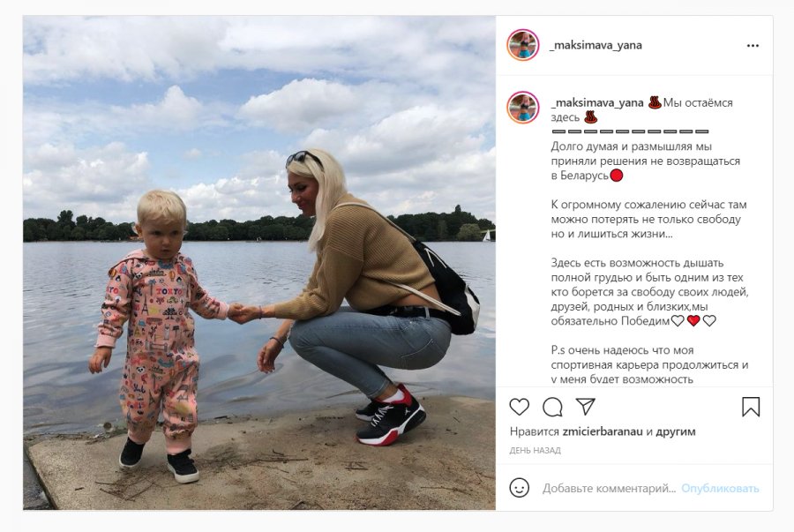Click the red circle emoji after "Беларусь"

[x=617, y=176]
